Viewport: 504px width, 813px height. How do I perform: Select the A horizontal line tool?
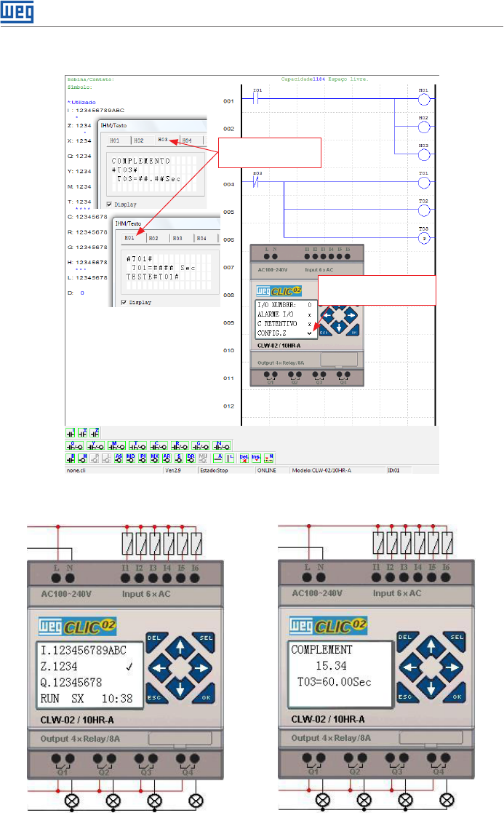[x=217, y=459]
